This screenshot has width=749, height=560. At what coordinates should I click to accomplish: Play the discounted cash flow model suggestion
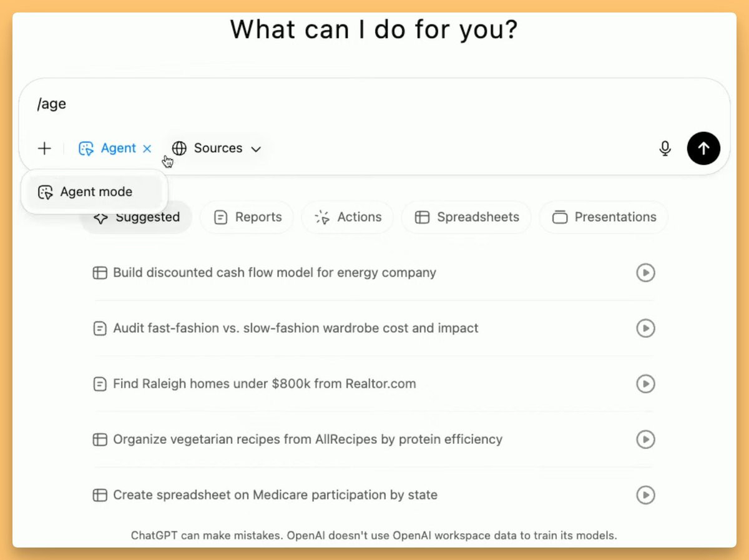tap(645, 273)
